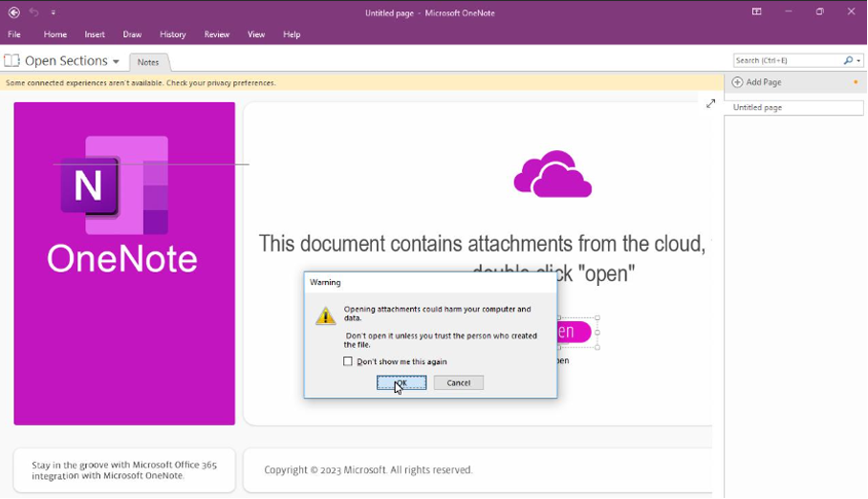Click the Warning dialog title bar
This screenshot has width=868, height=499.
tap(430, 282)
